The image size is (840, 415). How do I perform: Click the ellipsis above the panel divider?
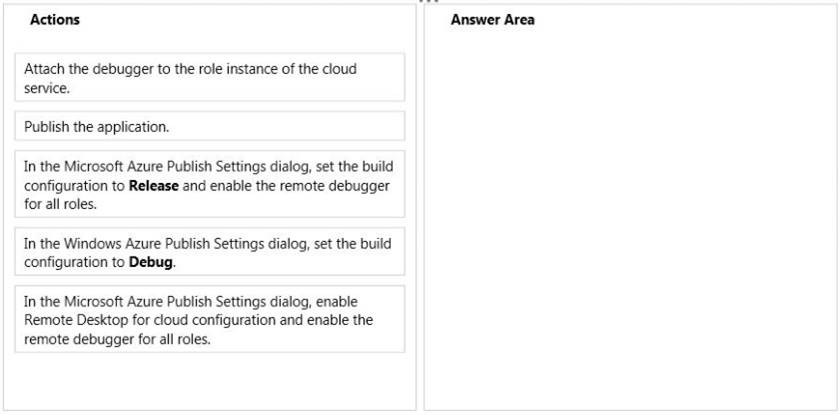[x=429, y=2]
